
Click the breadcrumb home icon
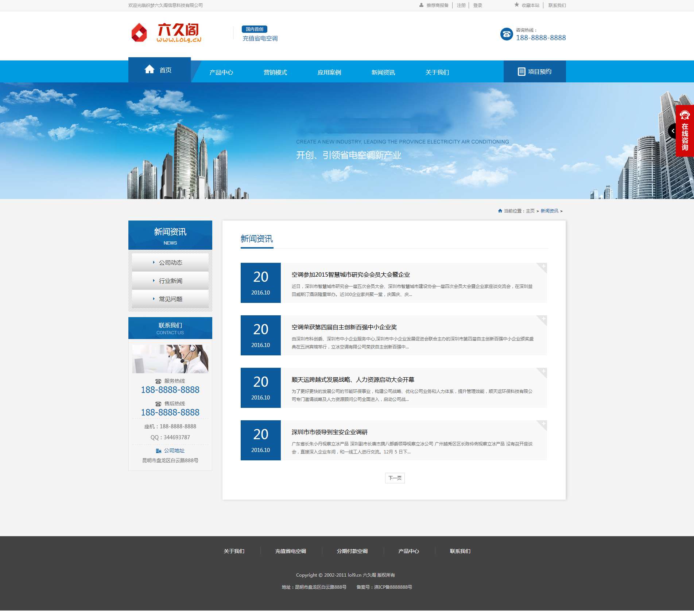(500, 211)
